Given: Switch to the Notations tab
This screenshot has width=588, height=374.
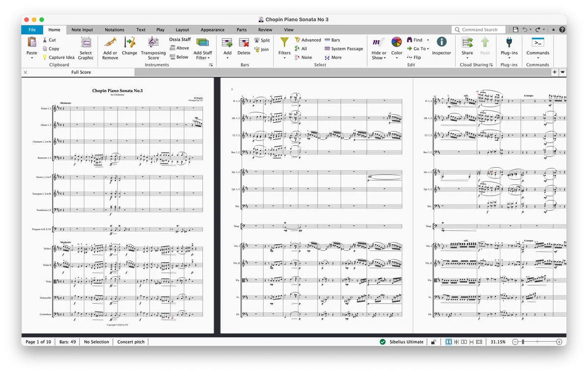Looking at the screenshot, I should click(x=115, y=30).
